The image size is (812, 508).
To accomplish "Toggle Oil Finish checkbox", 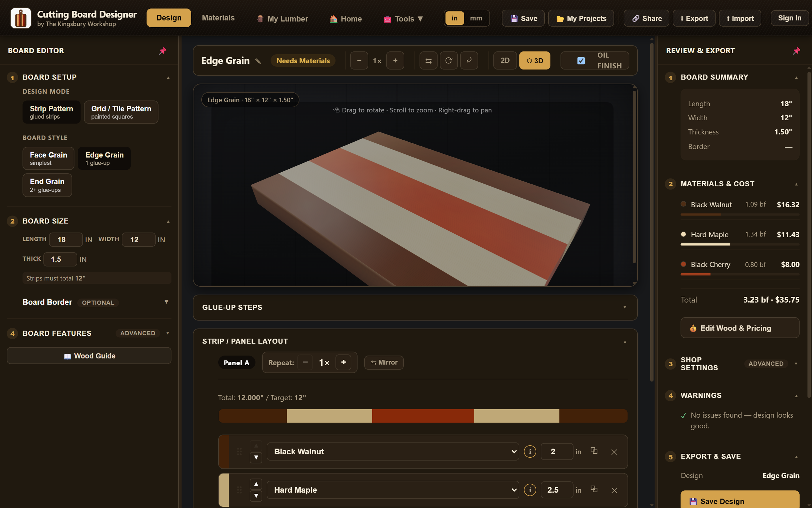I will (x=581, y=60).
